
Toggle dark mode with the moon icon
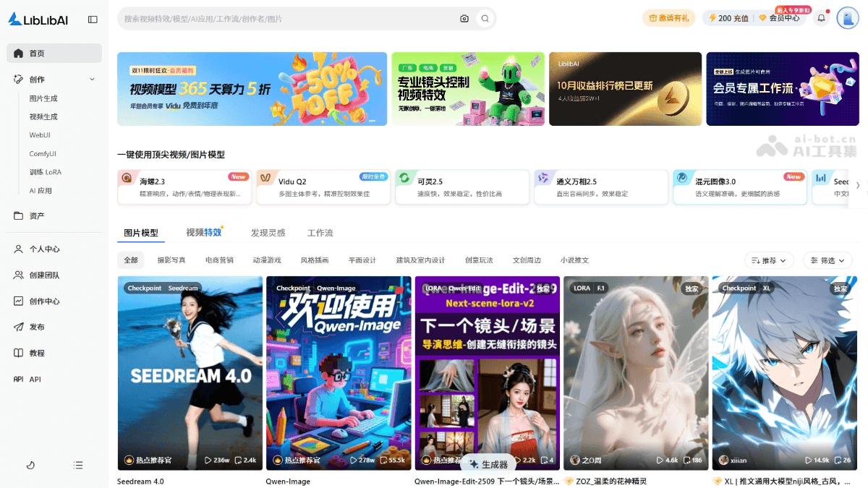point(30,466)
